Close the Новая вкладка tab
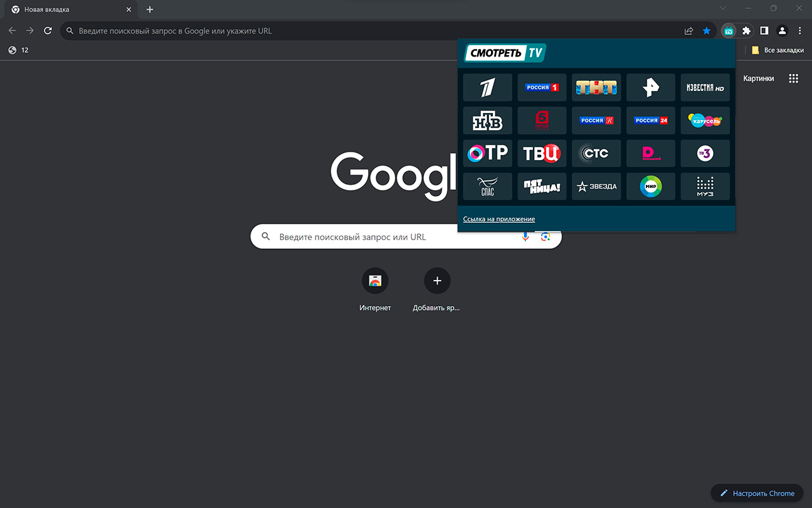This screenshot has height=508, width=812. 129,10
